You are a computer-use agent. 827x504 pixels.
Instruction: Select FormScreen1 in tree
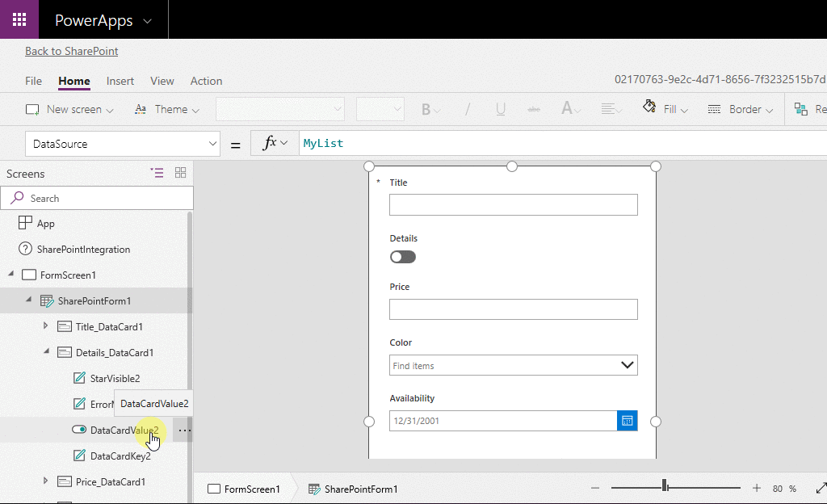[x=68, y=275]
